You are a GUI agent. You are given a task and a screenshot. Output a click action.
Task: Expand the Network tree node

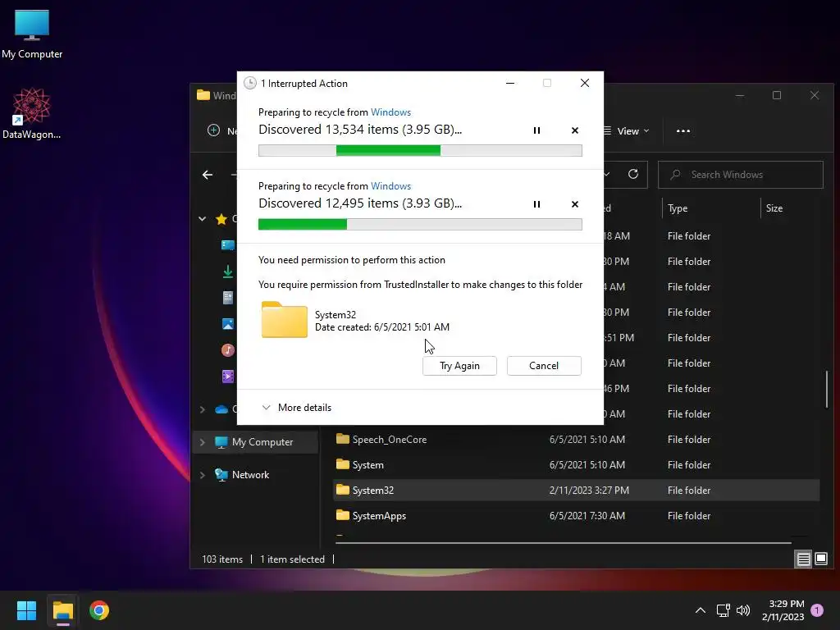pos(202,475)
